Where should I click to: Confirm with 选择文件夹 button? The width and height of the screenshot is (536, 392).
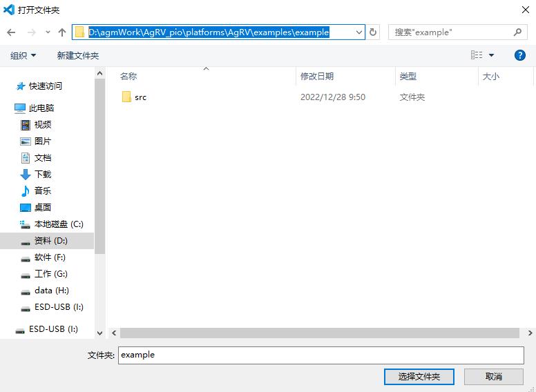(419, 377)
